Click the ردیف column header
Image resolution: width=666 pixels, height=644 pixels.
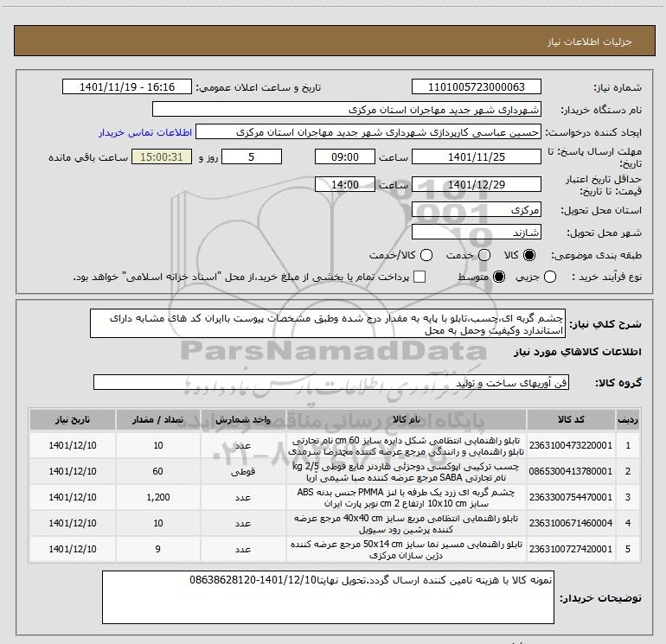[628, 420]
